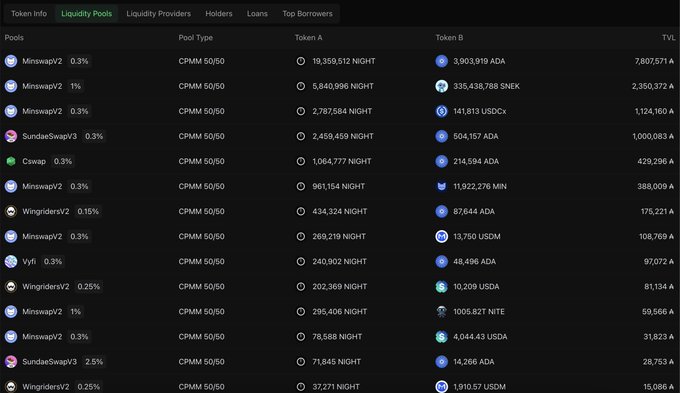680x393 pixels.
Task: Select the 97,072 TVL value
Action: click(x=659, y=262)
